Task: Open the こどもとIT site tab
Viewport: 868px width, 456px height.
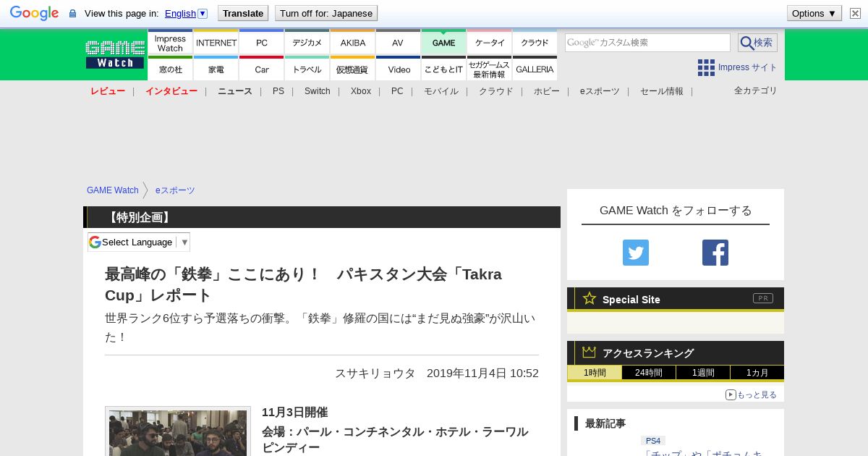Action: pyautogui.click(x=443, y=69)
